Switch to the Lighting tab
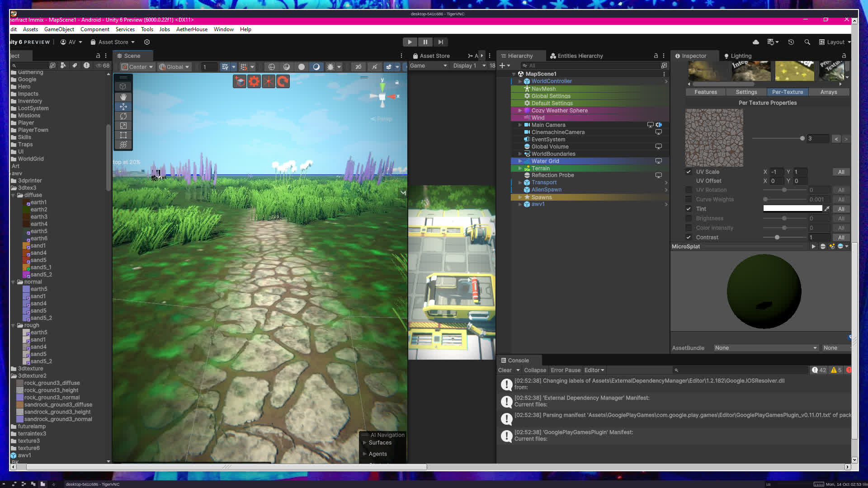This screenshot has height=488, width=868. 738,56
